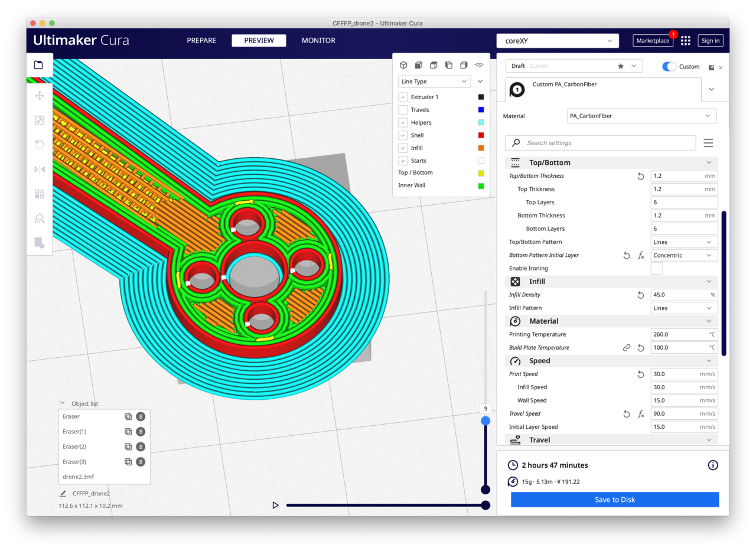Click the fx icon for Travel Speed

641,414
